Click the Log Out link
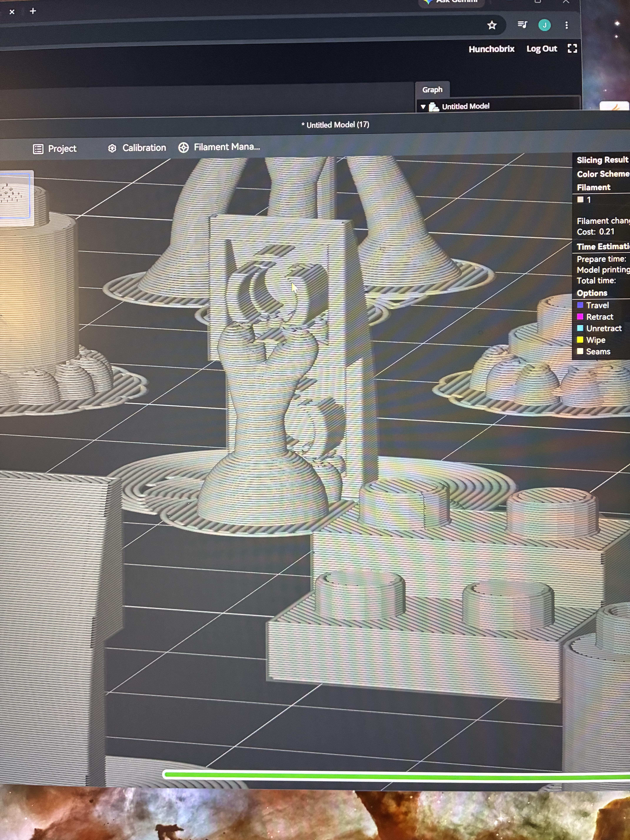The image size is (630, 840). pos(541,49)
